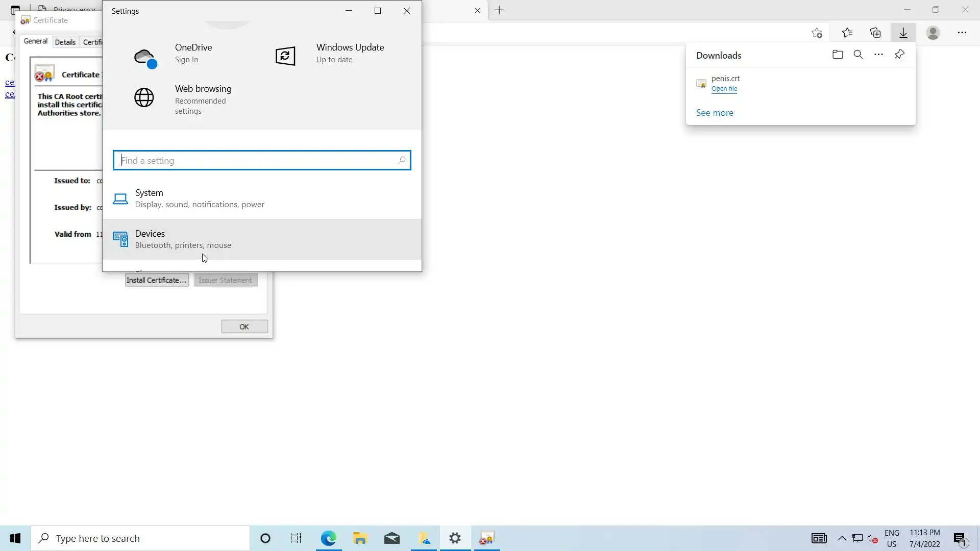Select certificate General tab
Image resolution: width=980 pixels, height=551 pixels.
[36, 41]
